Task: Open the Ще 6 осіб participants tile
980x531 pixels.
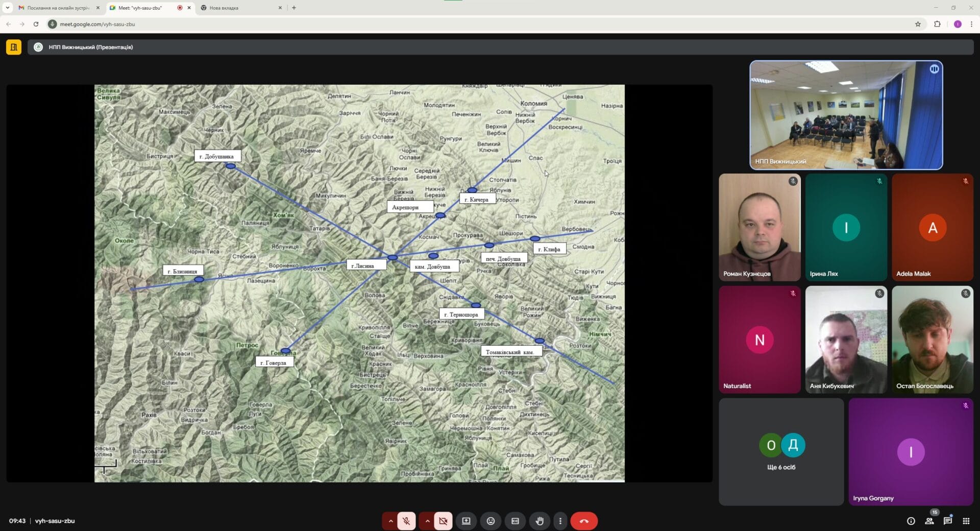Action: [781, 451]
